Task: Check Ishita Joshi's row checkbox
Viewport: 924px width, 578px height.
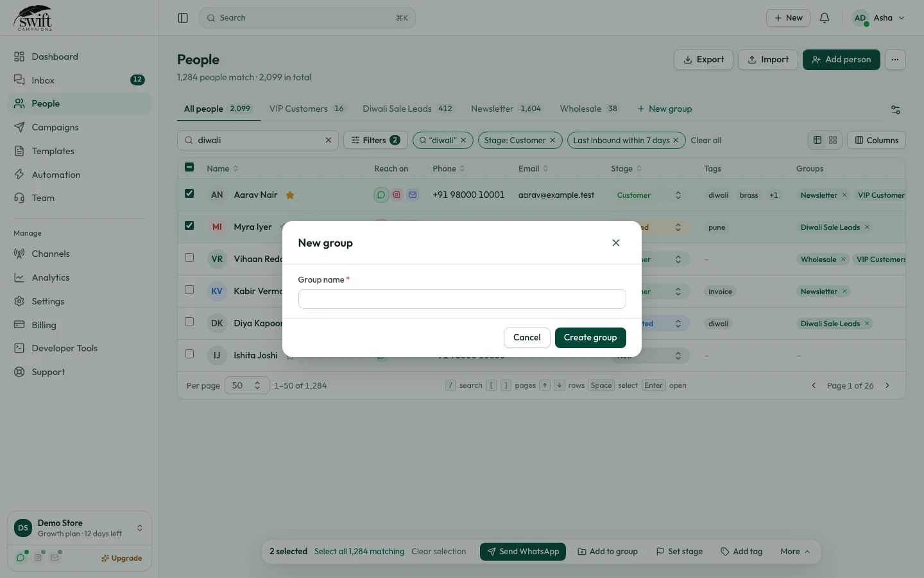Action: pyautogui.click(x=189, y=354)
